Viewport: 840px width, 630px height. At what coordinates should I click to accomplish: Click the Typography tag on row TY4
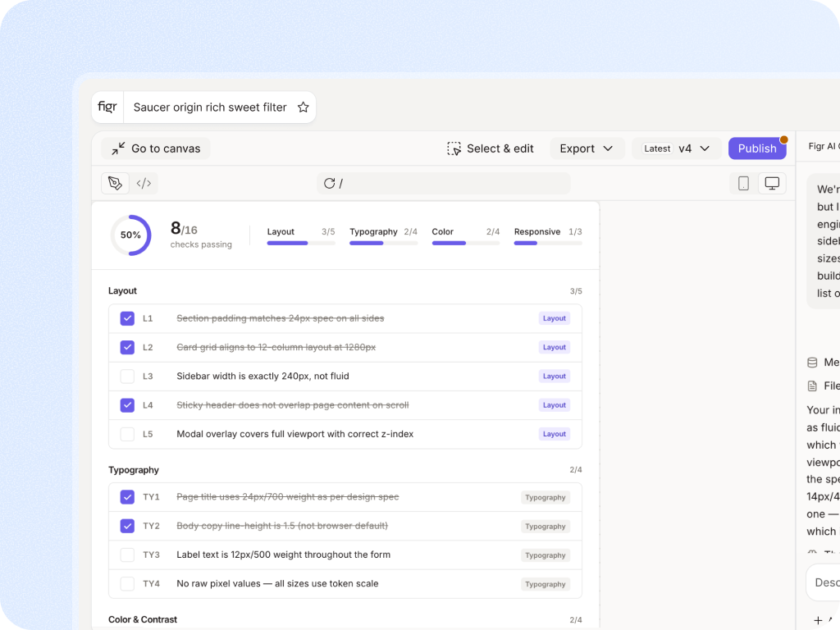[546, 584]
